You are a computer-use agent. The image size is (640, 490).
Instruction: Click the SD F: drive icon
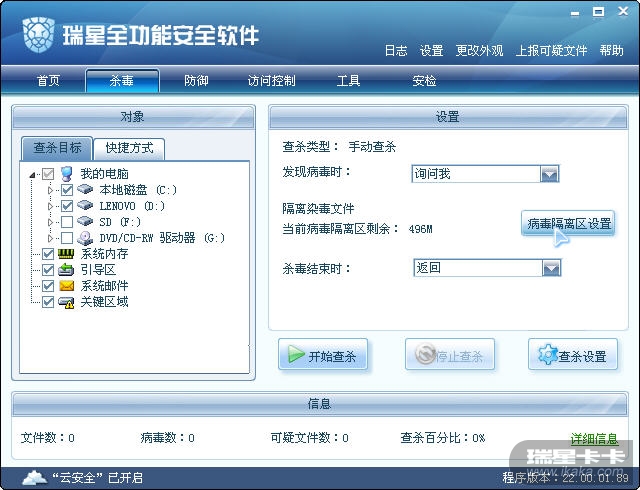click(x=85, y=221)
